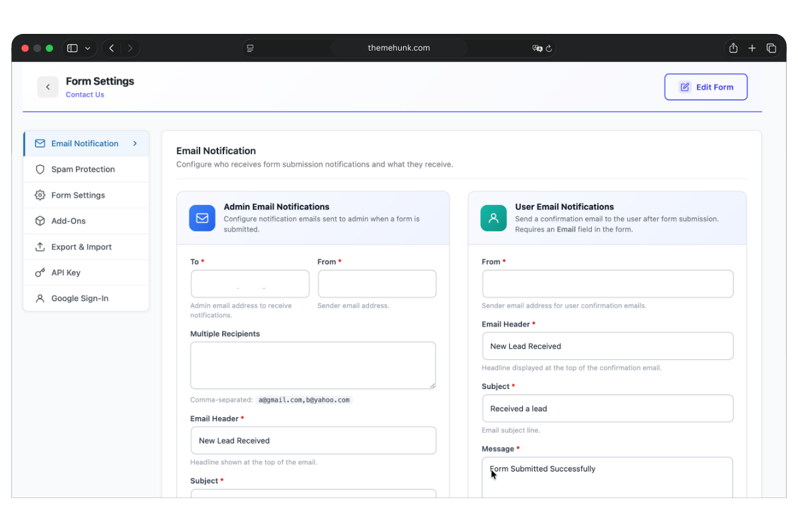Click the themehunk.com address bar
This screenshot has width=798, height=532.
(x=399, y=48)
